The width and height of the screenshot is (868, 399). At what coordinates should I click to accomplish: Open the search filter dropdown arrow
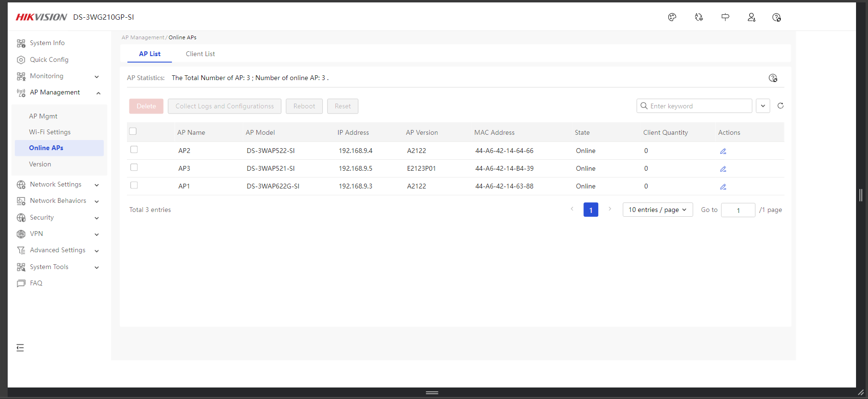pyautogui.click(x=763, y=106)
